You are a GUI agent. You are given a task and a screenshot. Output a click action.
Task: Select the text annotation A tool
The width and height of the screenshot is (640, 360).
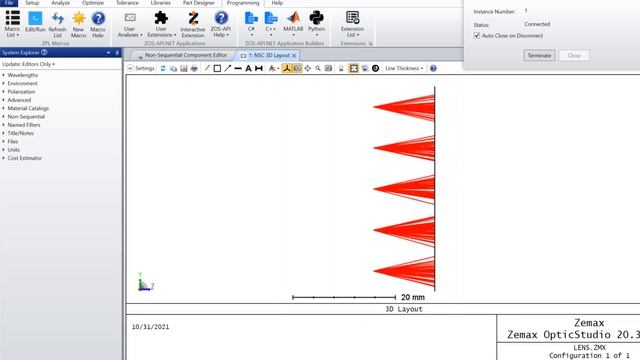pyautogui.click(x=248, y=68)
